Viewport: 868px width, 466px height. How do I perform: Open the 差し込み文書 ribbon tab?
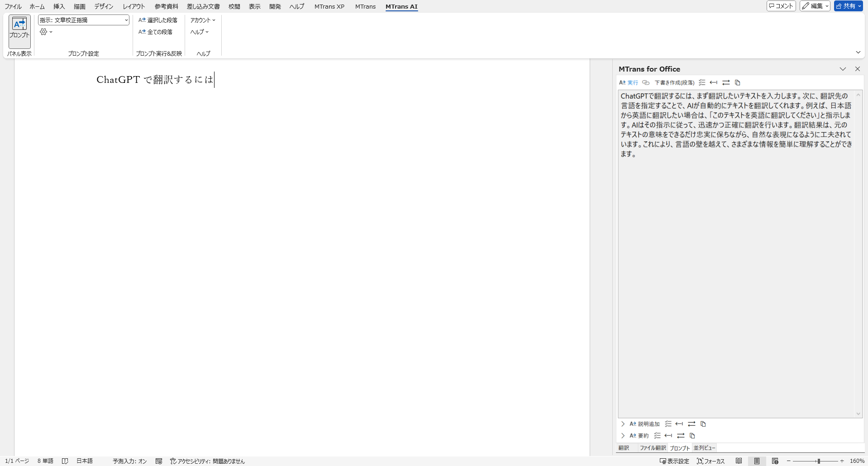click(x=203, y=6)
